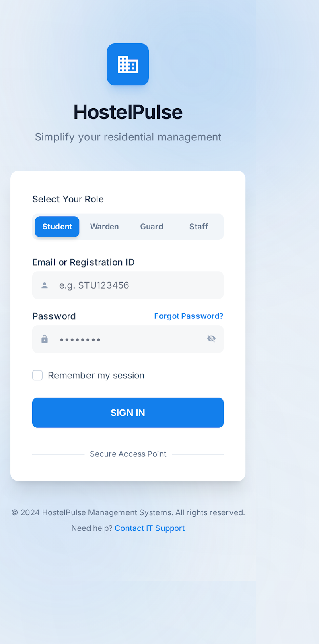The width and height of the screenshot is (319, 644).
Task: Select the Student role
Action: (57, 227)
